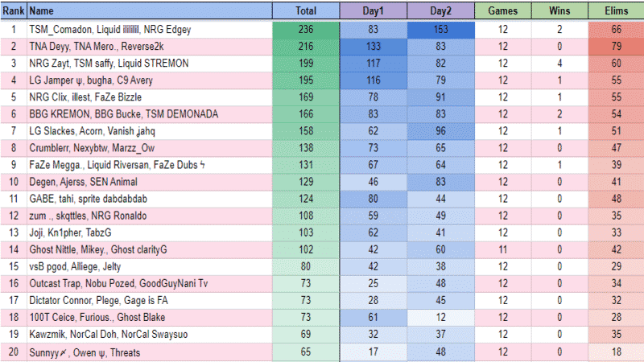
Task: Click Elims cell showing 66
Action: [x=616, y=30]
